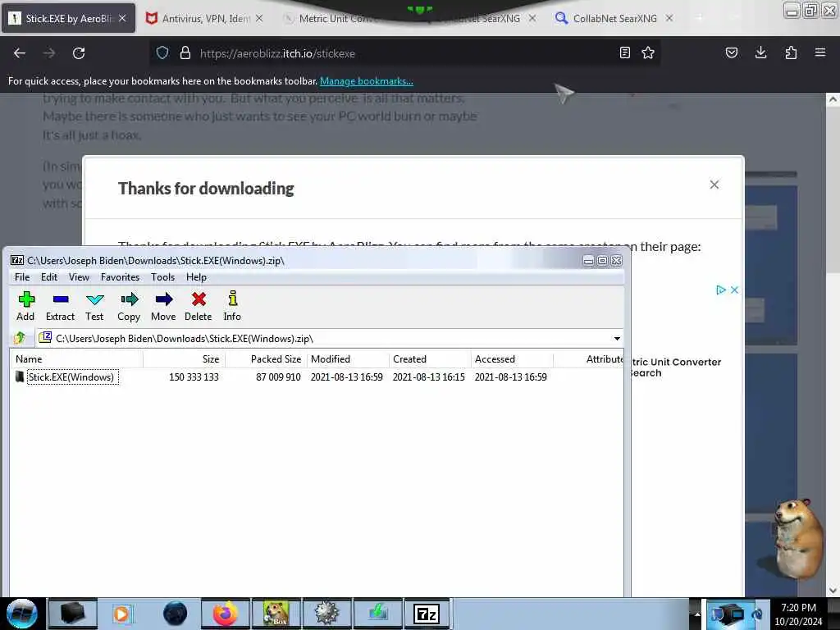Click the AdChoices triangle icon

click(x=721, y=290)
